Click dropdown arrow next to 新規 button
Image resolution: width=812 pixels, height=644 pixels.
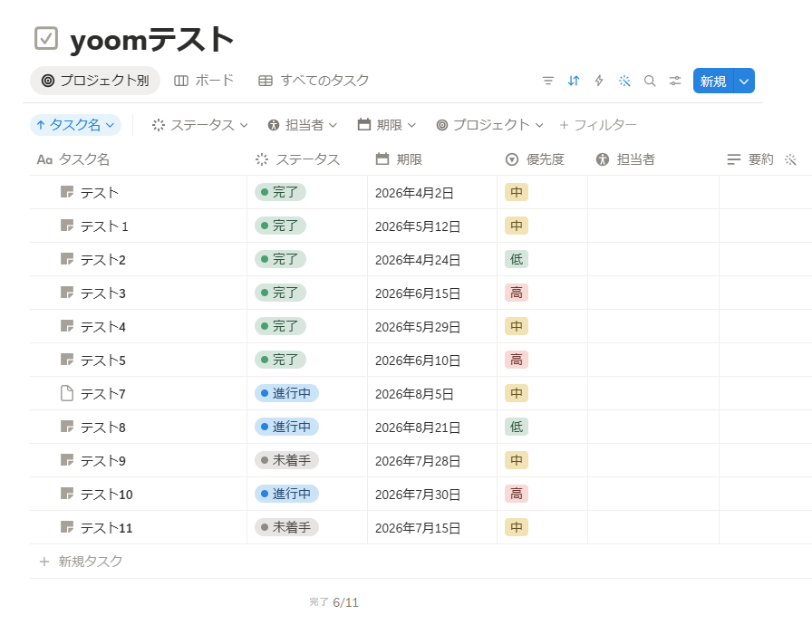[744, 82]
